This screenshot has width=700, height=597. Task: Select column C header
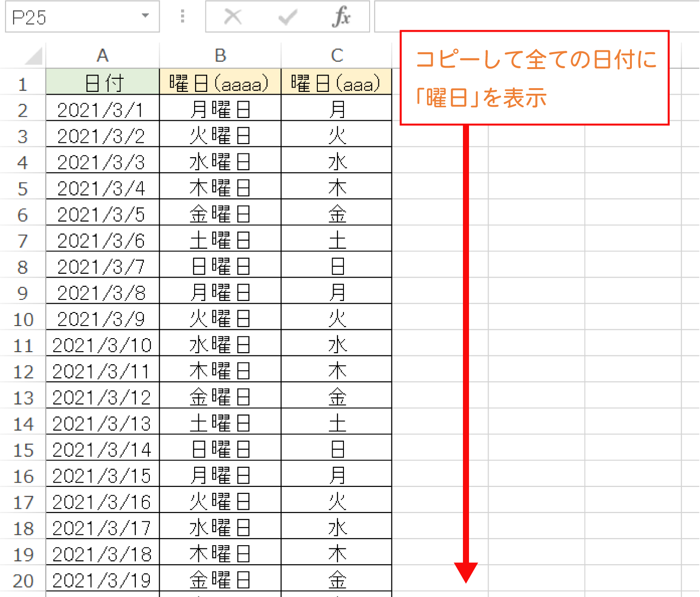coord(336,56)
